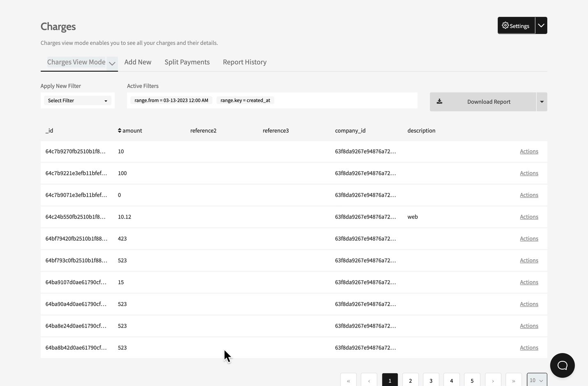The height and width of the screenshot is (386, 588).
Task: Click the amount value 10.12
Action: tap(125, 217)
